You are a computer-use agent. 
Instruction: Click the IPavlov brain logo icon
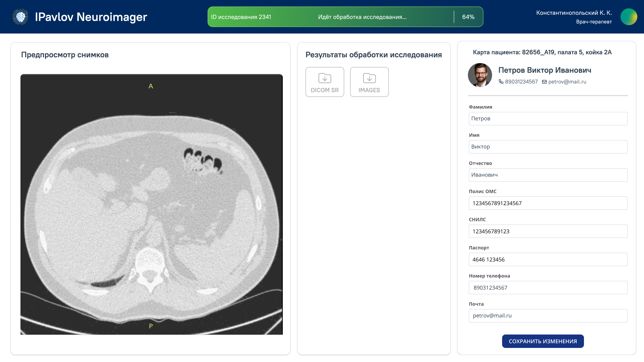pos(20,17)
